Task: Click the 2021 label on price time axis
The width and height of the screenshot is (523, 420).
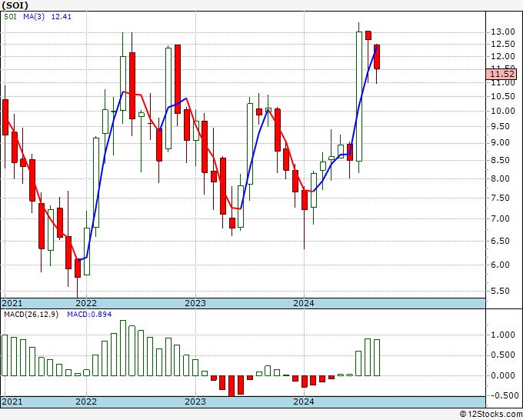Action: [12, 303]
